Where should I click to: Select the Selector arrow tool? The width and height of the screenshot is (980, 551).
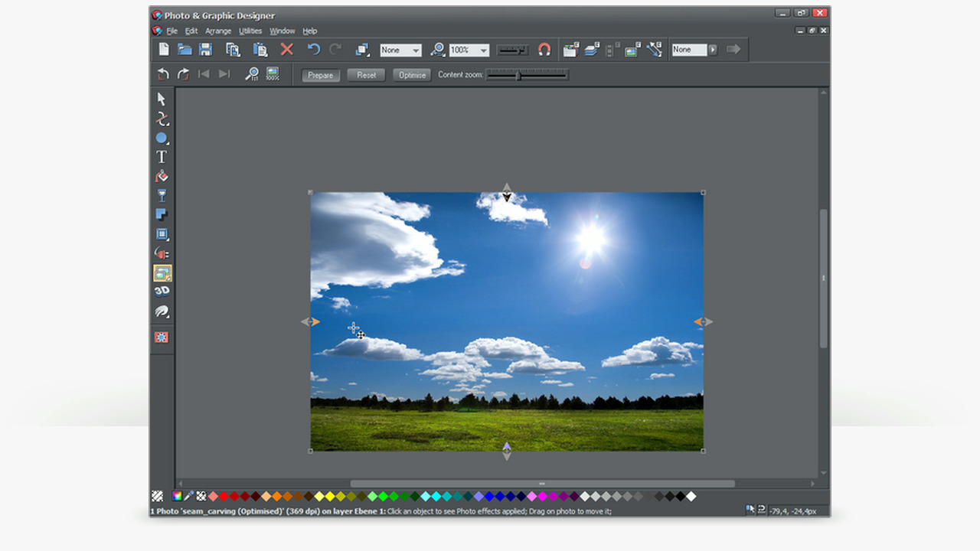click(162, 99)
